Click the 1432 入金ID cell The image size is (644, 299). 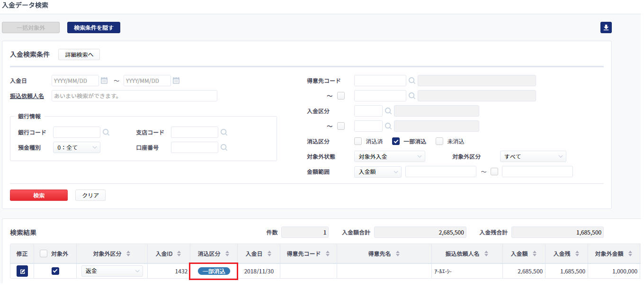(169, 271)
